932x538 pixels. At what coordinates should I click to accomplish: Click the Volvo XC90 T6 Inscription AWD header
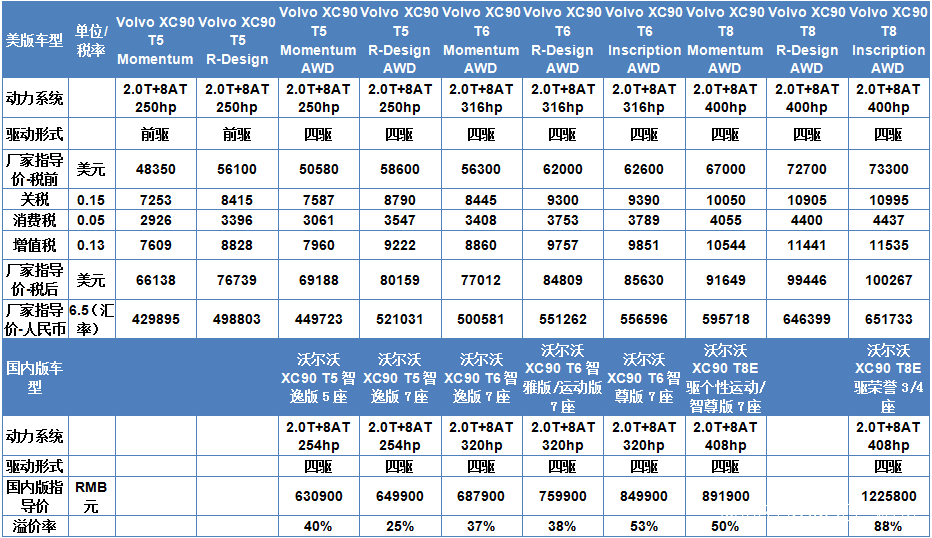[644, 40]
